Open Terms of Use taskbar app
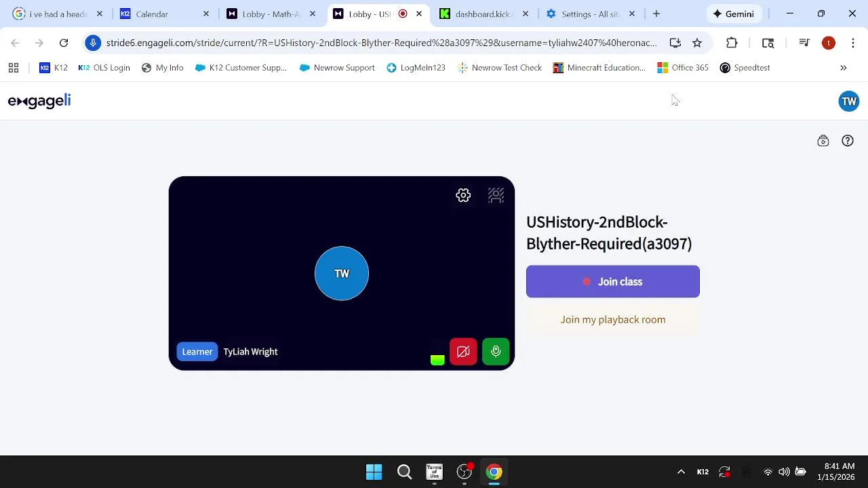868x488 pixels. [434, 472]
